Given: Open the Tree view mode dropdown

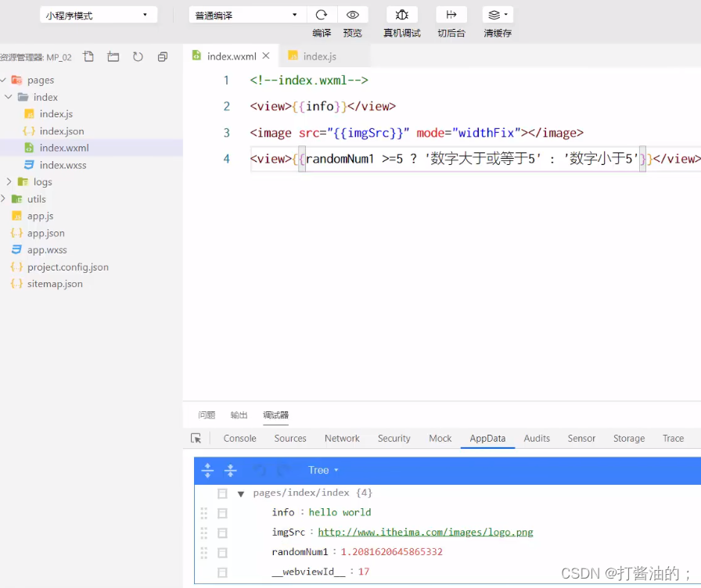Looking at the screenshot, I should tap(323, 470).
